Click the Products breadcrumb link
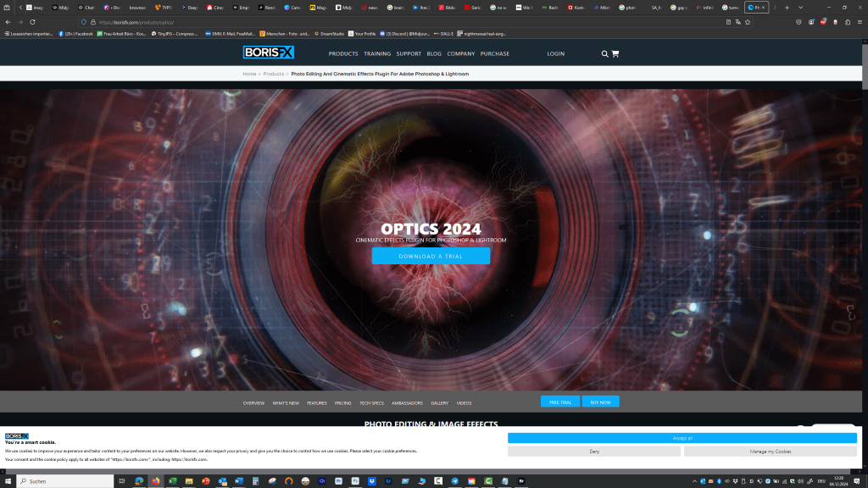Viewport: 868px width, 488px height. coord(274,74)
